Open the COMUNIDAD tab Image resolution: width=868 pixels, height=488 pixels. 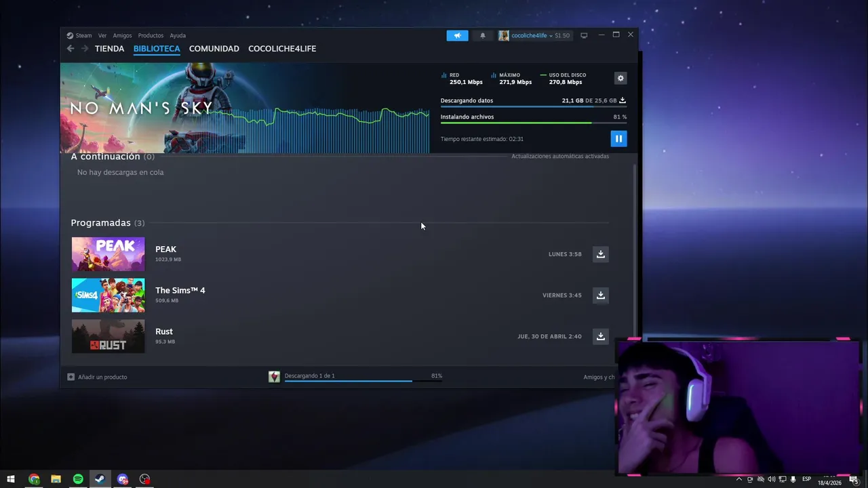[214, 49]
